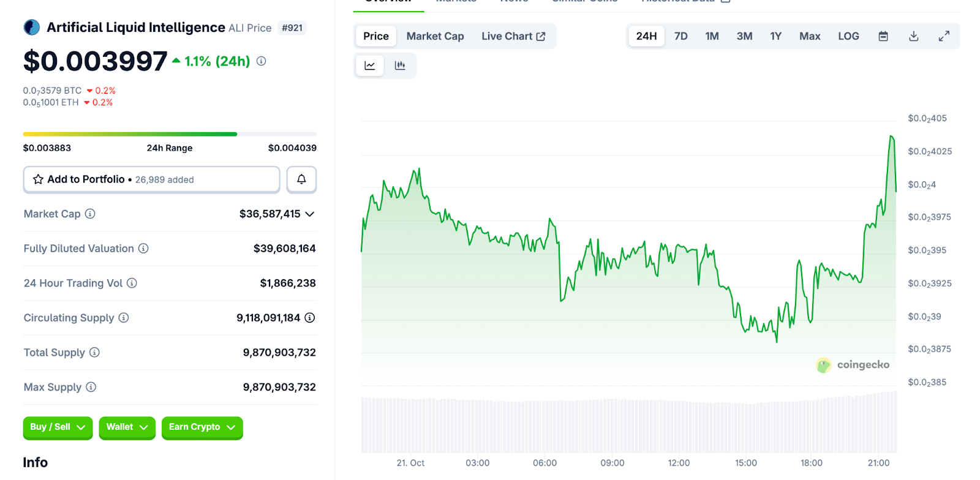
Task: Click info icon next to Market Cap
Action: (90, 214)
